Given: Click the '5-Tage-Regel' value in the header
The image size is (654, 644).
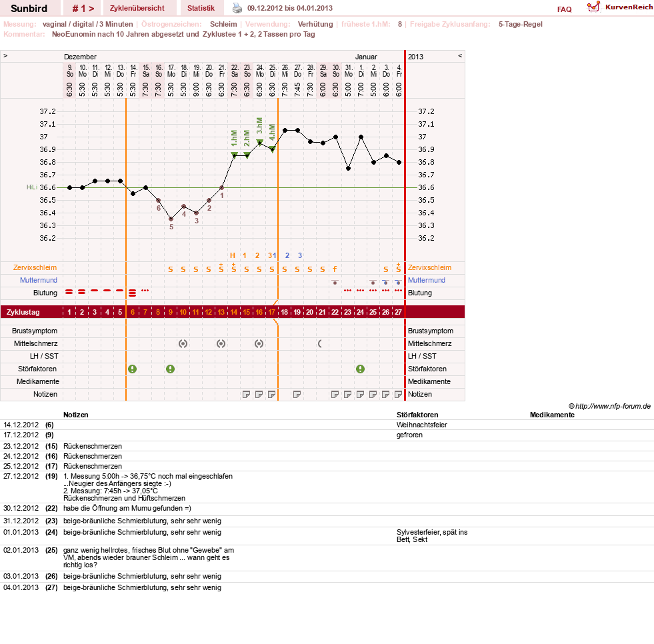Looking at the screenshot, I should tap(521, 24).
